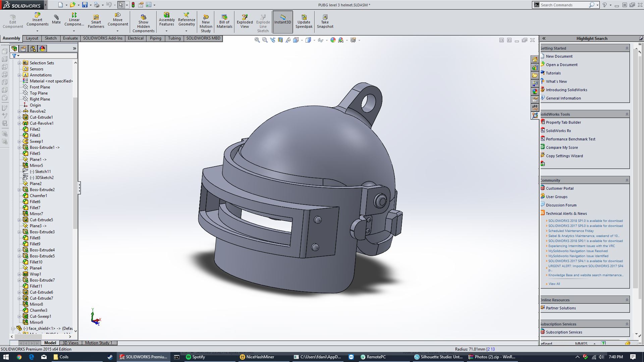Click the New Document link

tap(559, 56)
